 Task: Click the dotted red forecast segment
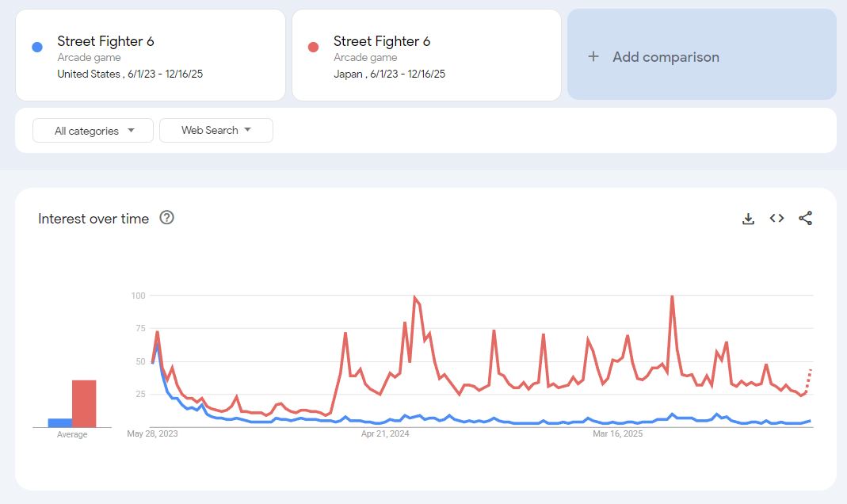click(x=808, y=381)
